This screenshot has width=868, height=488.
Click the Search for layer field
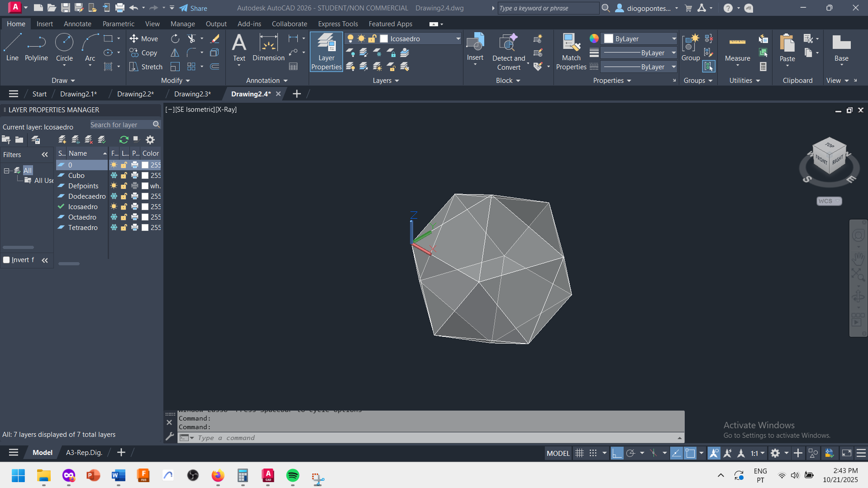click(120, 125)
